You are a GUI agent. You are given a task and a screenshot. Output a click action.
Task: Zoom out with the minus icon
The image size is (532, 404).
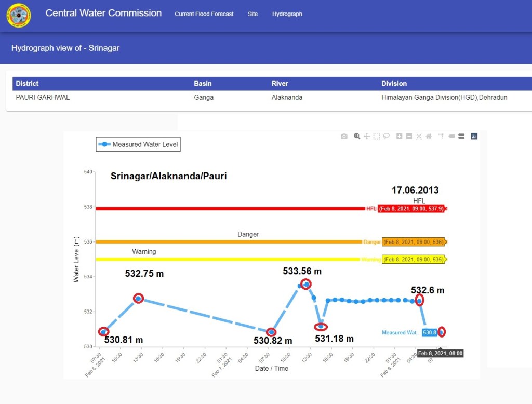pos(409,136)
